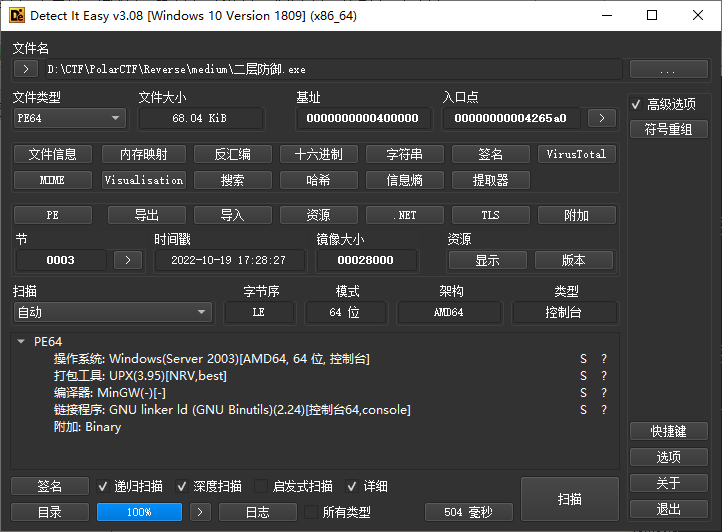
Task: Open the 自动 scan mode dropdown
Action: click(x=113, y=312)
